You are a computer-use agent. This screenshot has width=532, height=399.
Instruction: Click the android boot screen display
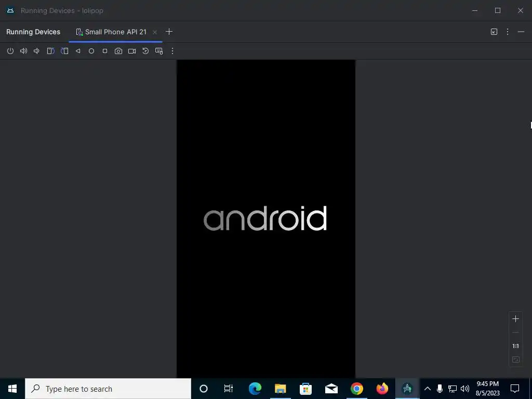[x=265, y=219]
